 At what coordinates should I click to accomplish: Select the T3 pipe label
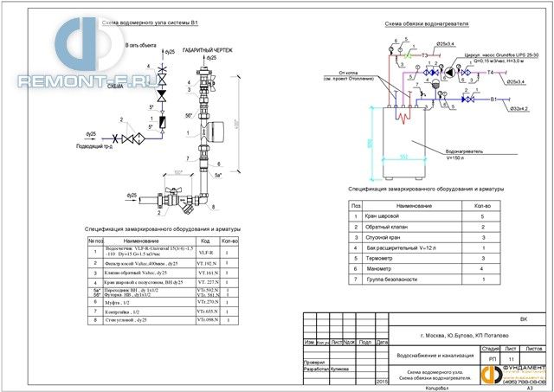pyautogui.click(x=425, y=55)
